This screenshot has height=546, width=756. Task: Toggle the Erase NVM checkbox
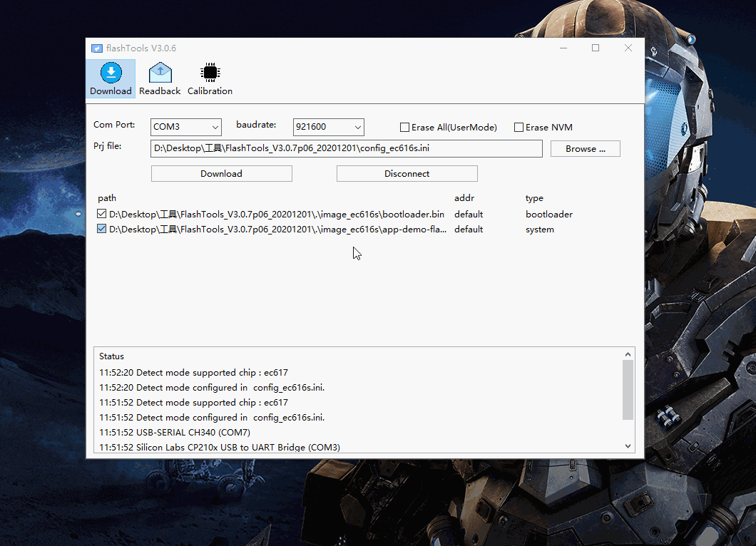coord(519,127)
